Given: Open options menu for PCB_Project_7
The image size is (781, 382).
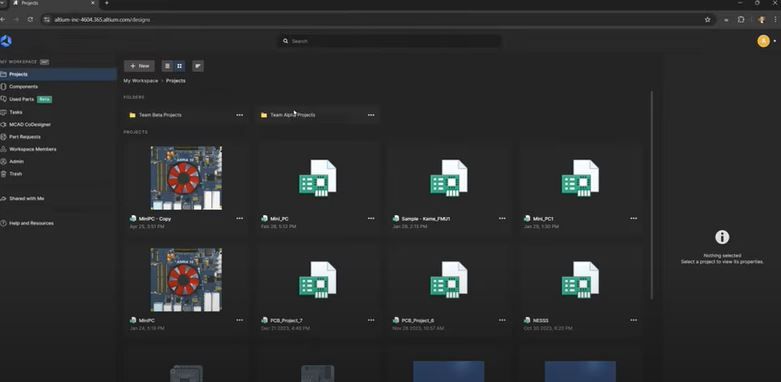Looking at the screenshot, I should (x=371, y=320).
